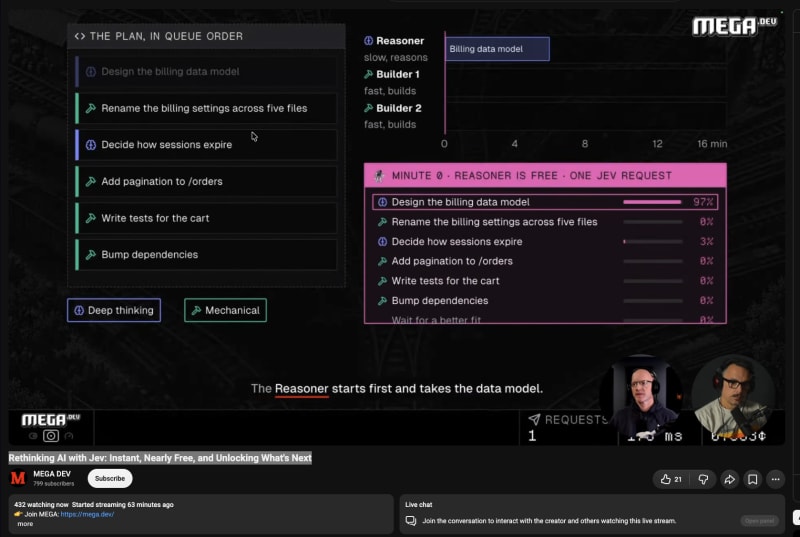Open the https://mega.dev/ link
Image resolution: width=800 pixels, height=537 pixels.
87,514
